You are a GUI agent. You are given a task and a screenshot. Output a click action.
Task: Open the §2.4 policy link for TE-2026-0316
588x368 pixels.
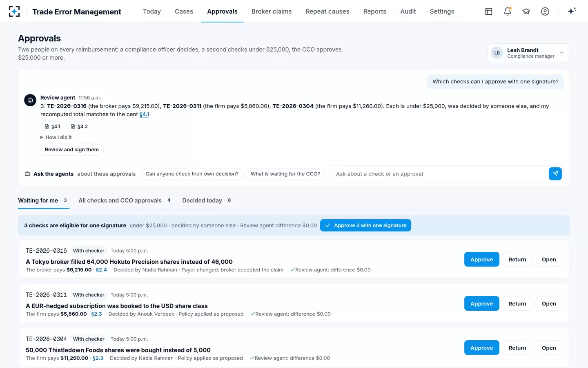(x=101, y=270)
